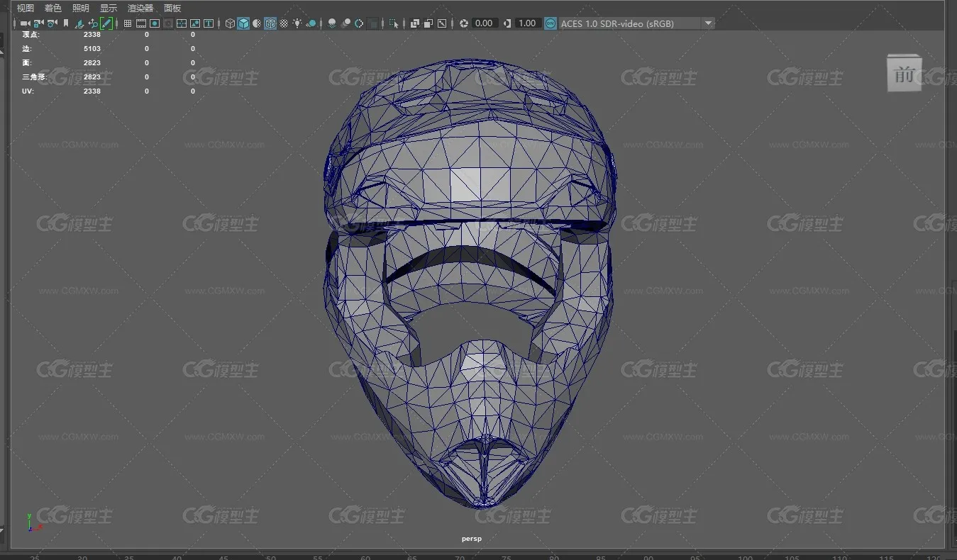Click the Select Camera icon
This screenshot has width=957, height=560.
click(x=25, y=23)
